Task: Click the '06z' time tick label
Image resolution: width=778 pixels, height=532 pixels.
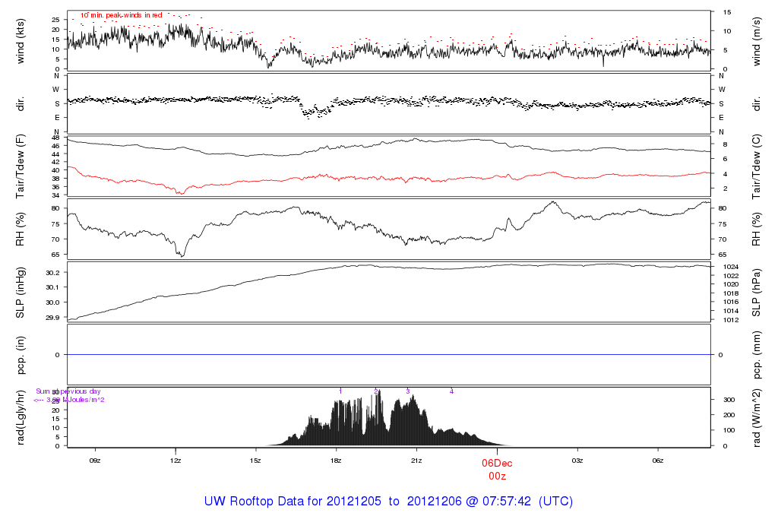Action: click(x=657, y=461)
